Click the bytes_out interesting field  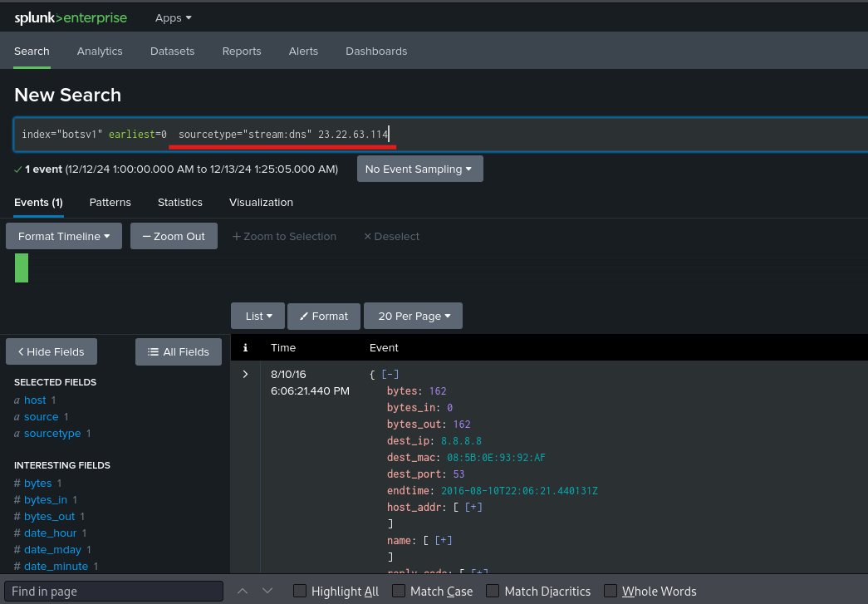[49, 517]
